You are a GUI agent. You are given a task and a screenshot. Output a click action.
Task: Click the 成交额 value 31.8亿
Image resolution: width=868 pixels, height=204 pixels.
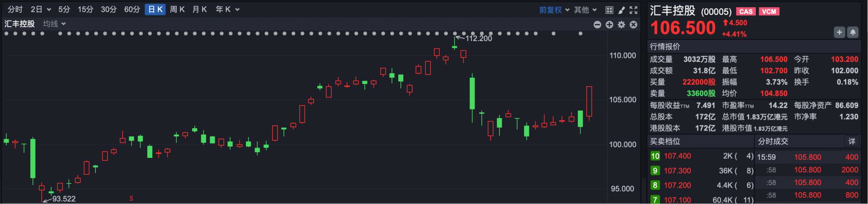pyautogui.click(x=704, y=70)
